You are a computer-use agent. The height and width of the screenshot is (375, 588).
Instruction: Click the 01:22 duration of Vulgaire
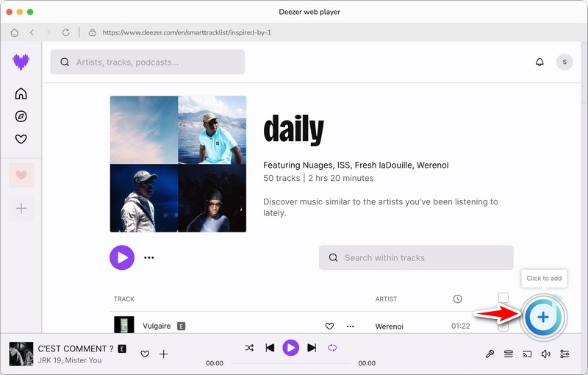click(461, 326)
